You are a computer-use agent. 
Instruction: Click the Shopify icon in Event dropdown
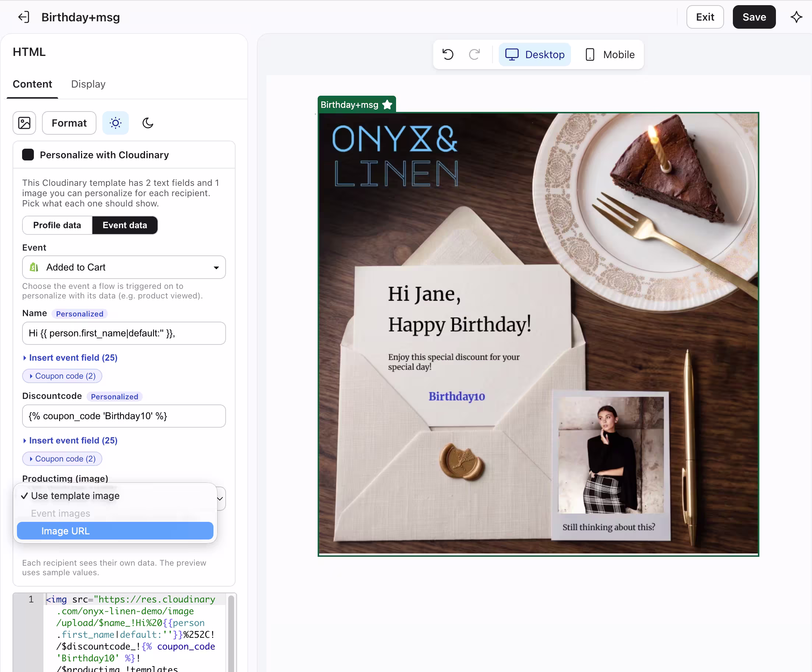click(34, 267)
